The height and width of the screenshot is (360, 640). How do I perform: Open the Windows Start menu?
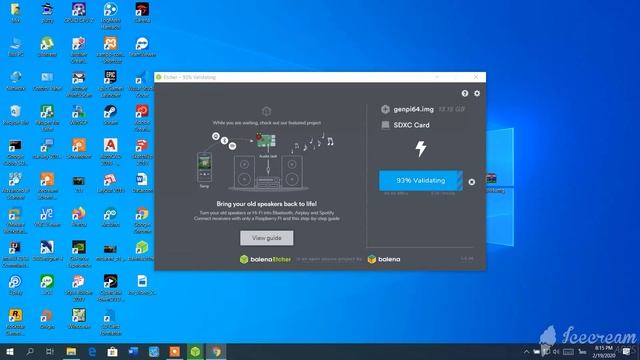click(10, 351)
